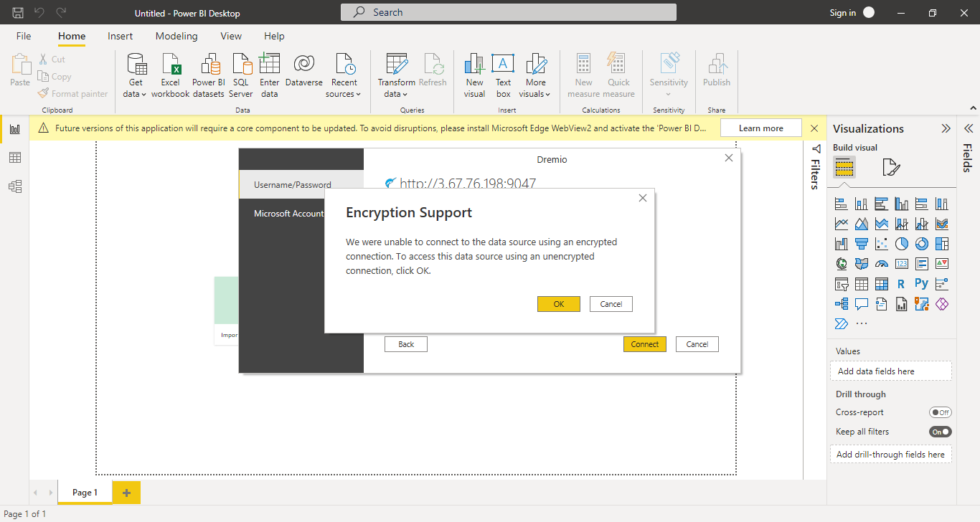This screenshot has height=522, width=980.
Task: Click the Search box in title bar
Action: coord(509,12)
